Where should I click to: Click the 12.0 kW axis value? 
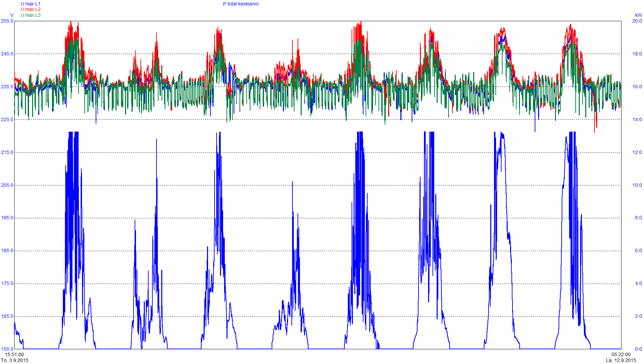(637, 152)
